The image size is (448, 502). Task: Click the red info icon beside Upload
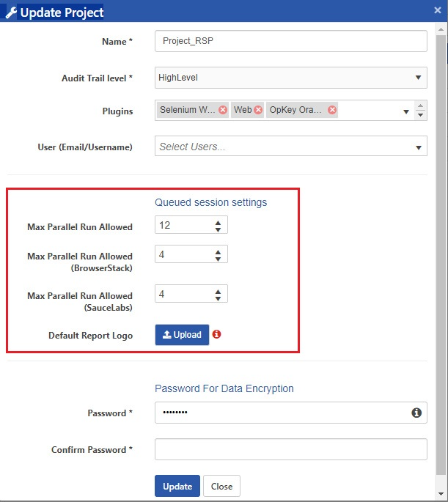click(216, 334)
